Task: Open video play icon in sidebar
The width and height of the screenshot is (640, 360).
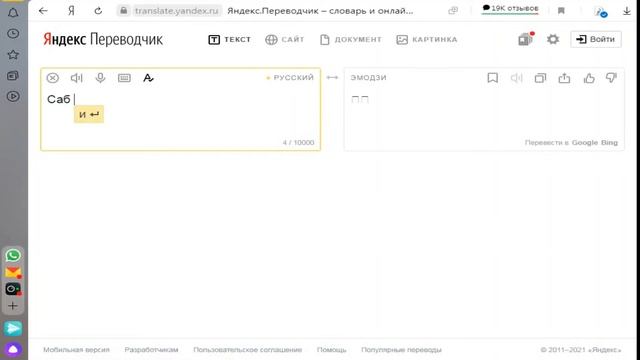Action: pyautogui.click(x=13, y=96)
